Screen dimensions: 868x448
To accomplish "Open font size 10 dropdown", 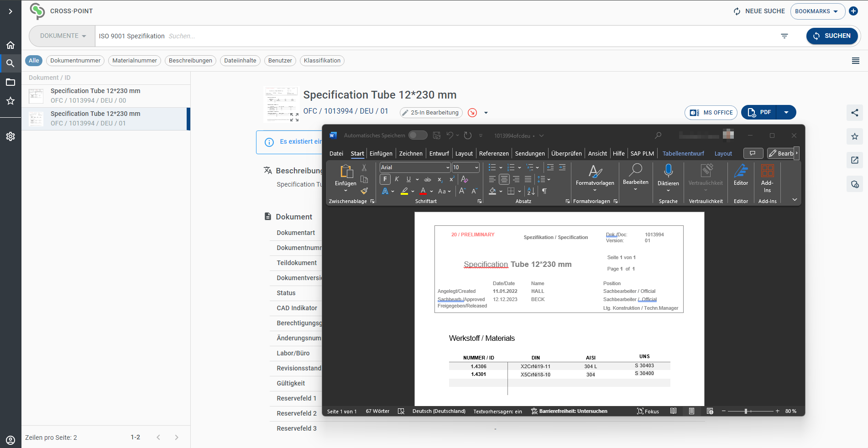I will click(x=476, y=167).
